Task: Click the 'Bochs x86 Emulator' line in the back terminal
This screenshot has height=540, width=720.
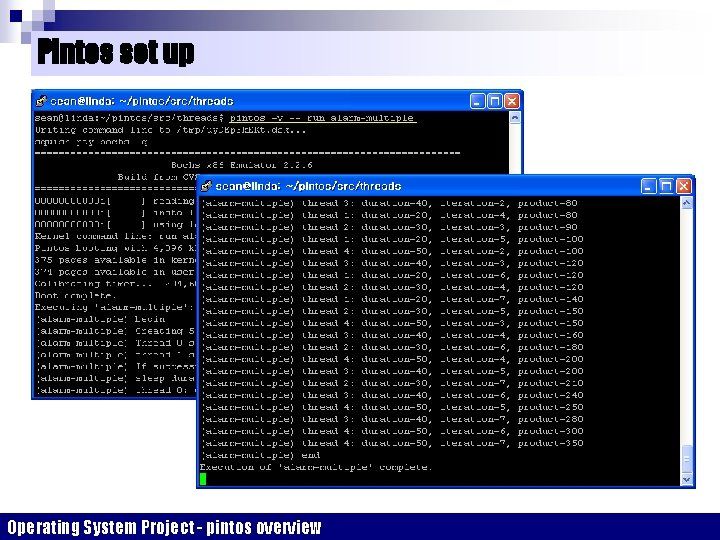Action: point(242,165)
